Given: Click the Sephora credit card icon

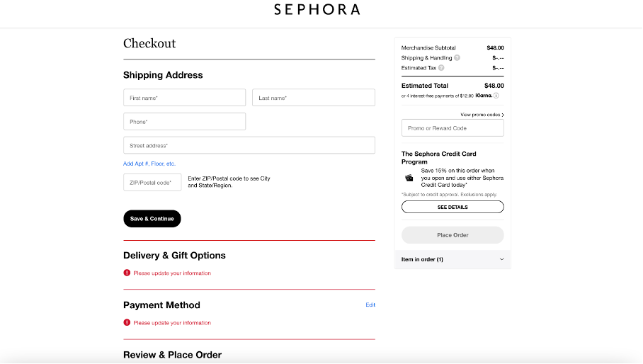Looking at the screenshot, I should [409, 178].
